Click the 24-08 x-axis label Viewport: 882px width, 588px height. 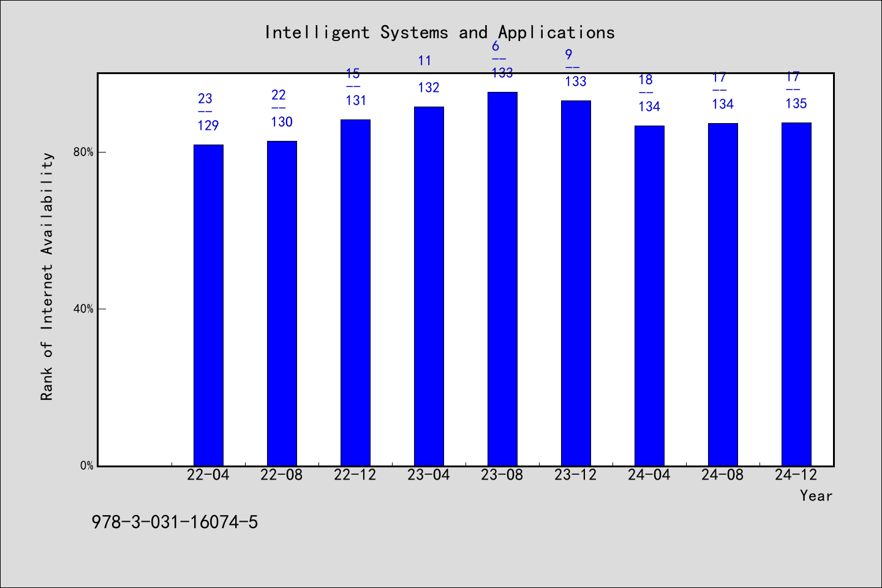[723, 475]
